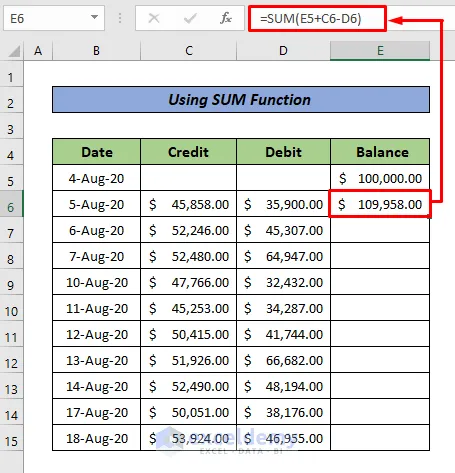Expand the Name Box dropdown arrow

[x=95, y=17]
